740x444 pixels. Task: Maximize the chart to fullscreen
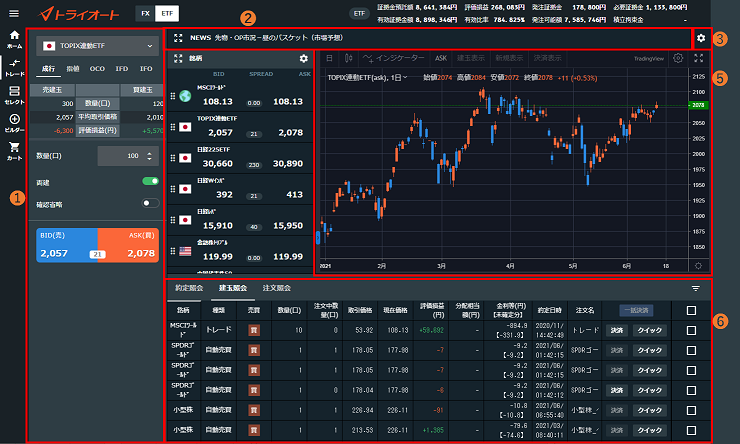pyautogui.click(x=698, y=58)
